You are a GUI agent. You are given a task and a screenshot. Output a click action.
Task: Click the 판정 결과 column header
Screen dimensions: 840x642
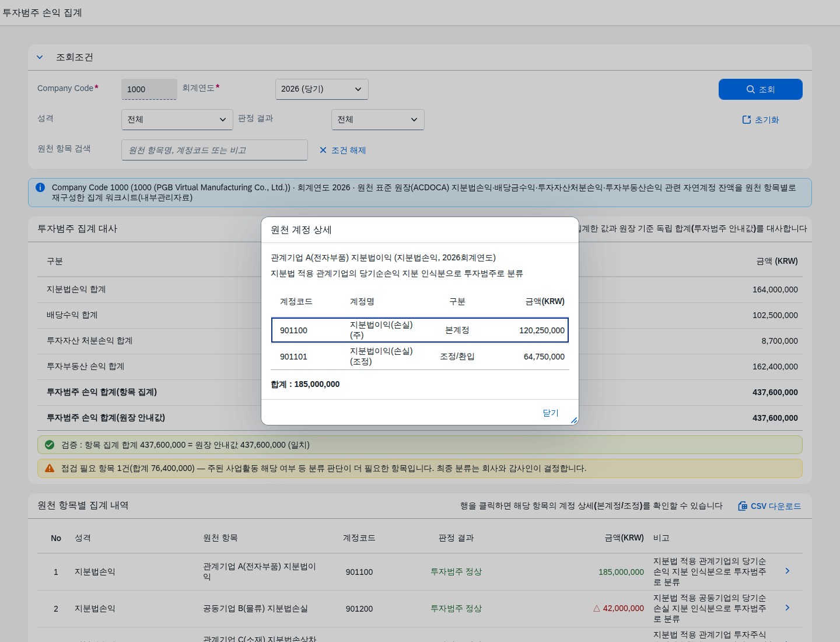click(x=456, y=538)
